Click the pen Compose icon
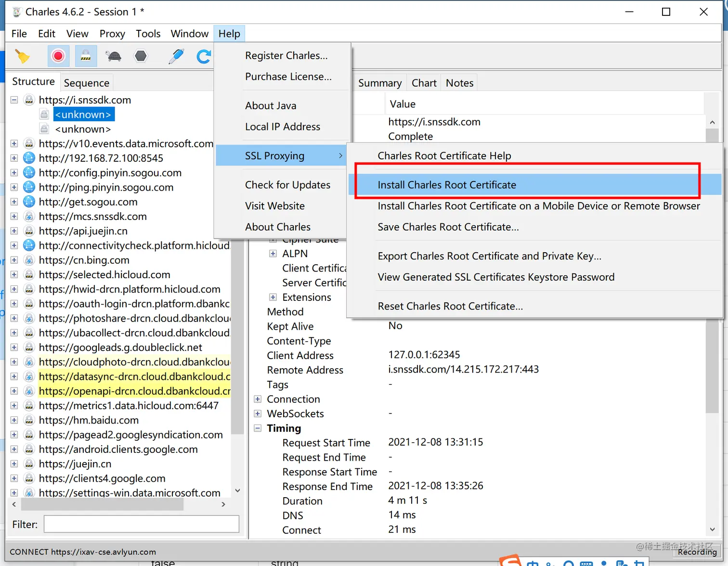Viewport: 728px width, 566px height. [x=176, y=56]
